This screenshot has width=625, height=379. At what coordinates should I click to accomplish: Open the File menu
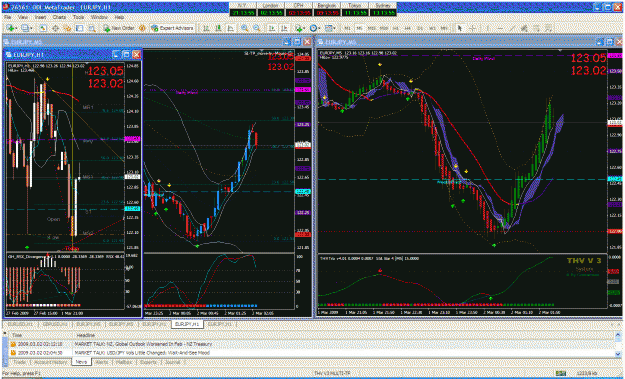tap(8, 18)
